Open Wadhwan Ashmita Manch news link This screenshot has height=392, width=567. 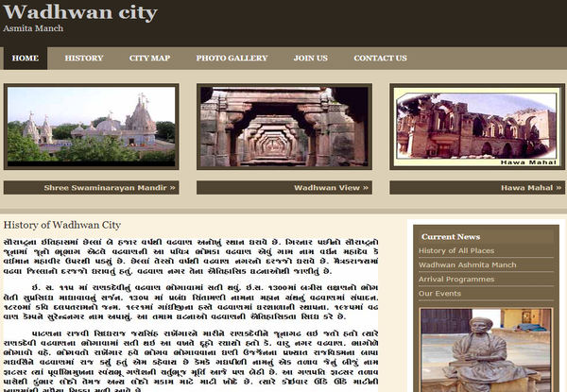(x=467, y=264)
